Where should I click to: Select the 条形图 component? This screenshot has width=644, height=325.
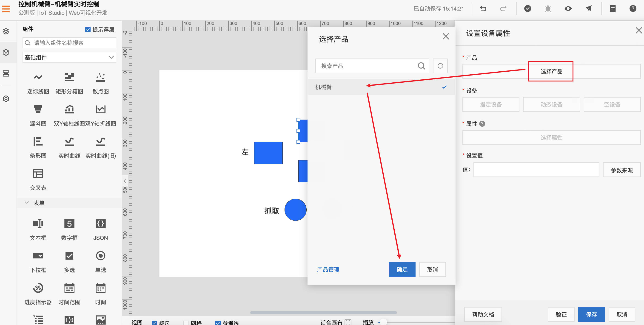[x=38, y=148]
